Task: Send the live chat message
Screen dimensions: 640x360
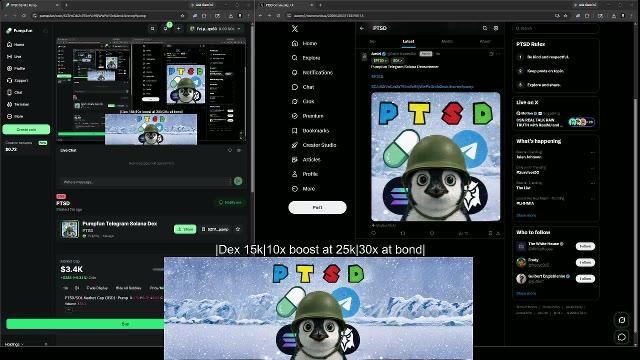Action: click(x=238, y=181)
